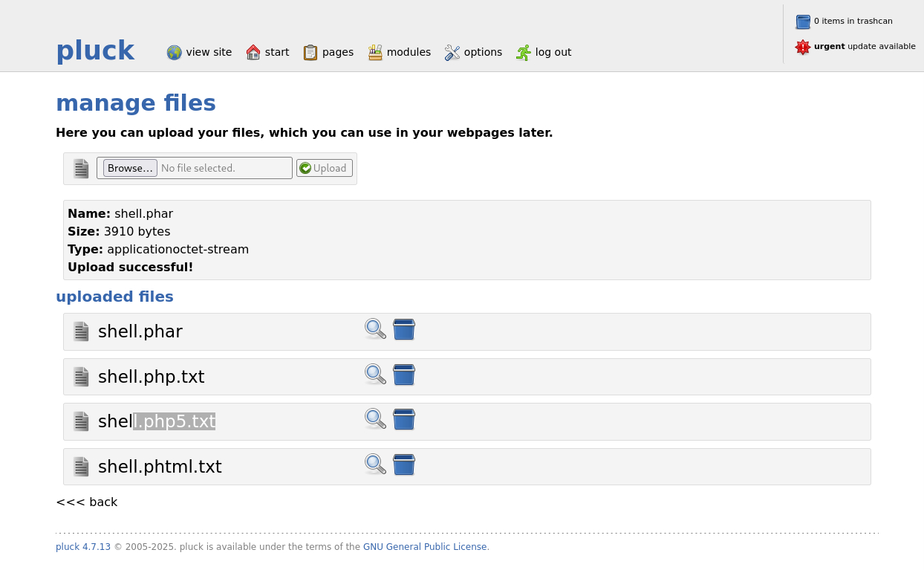
Task: View shell.phtml.txt with magnifier icon
Action: pyautogui.click(x=375, y=464)
